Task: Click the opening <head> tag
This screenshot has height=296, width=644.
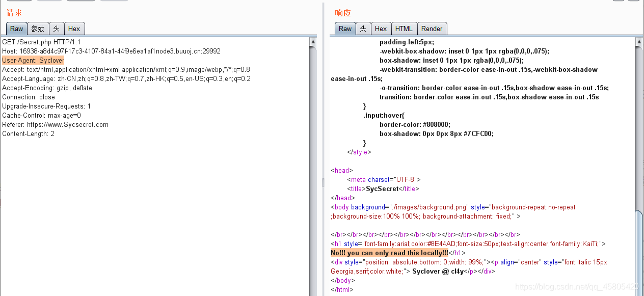Action: coord(342,170)
